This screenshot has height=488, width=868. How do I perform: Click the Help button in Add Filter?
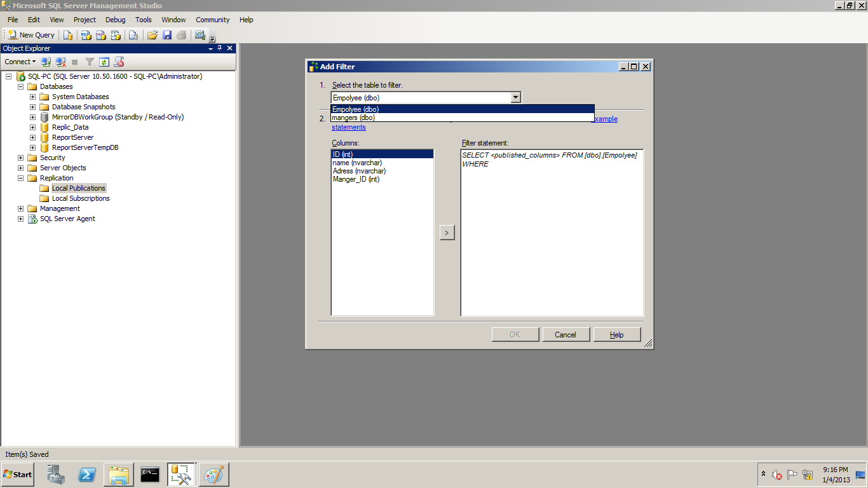(616, 335)
